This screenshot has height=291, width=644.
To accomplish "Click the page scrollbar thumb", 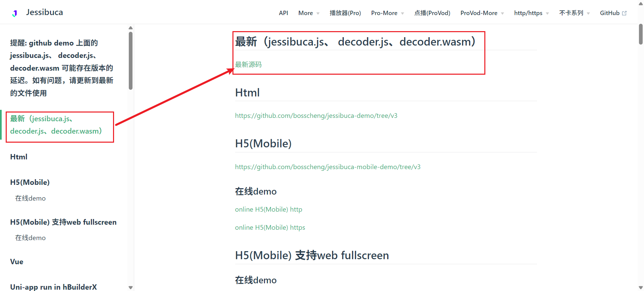I will point(641,34).
